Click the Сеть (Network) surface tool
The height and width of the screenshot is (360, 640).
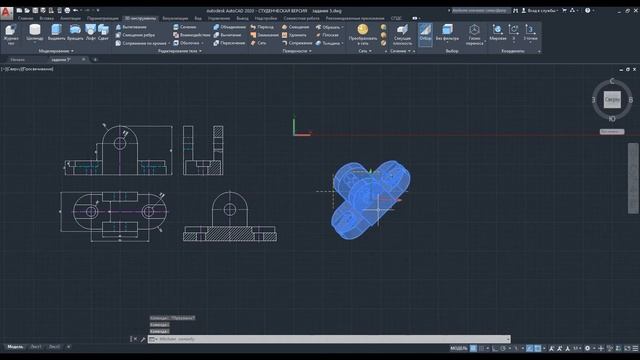click(x=258, y=43)
